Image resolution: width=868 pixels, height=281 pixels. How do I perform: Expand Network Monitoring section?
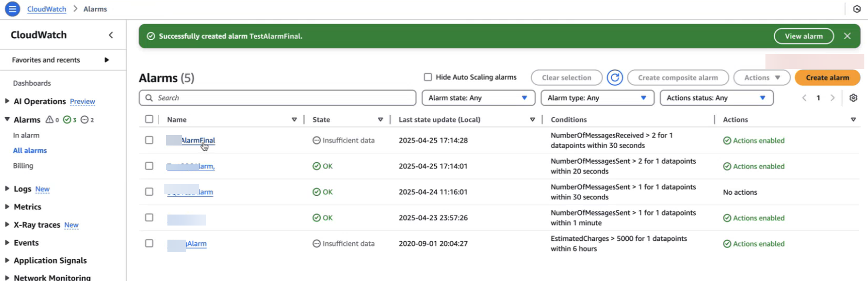point(7,277)
